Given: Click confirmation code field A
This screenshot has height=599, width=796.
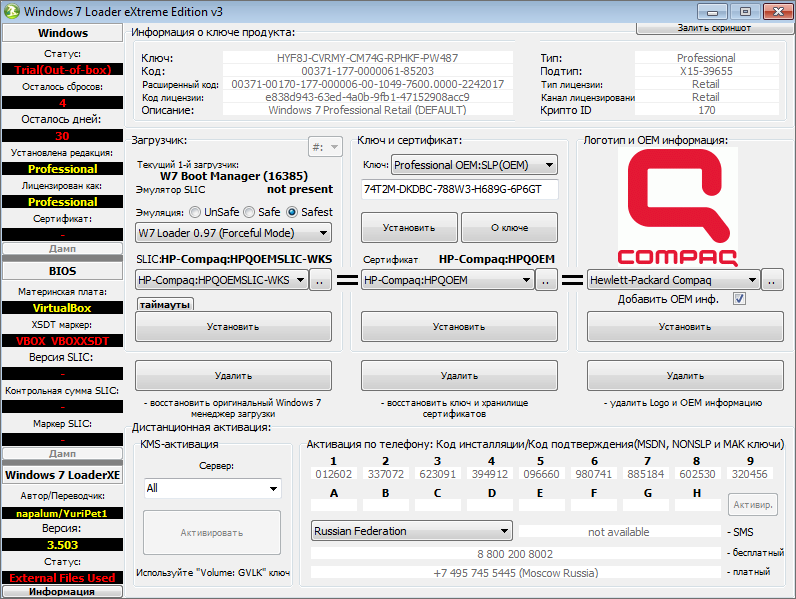Looking at the screenshot, I should tap(332, 505).
